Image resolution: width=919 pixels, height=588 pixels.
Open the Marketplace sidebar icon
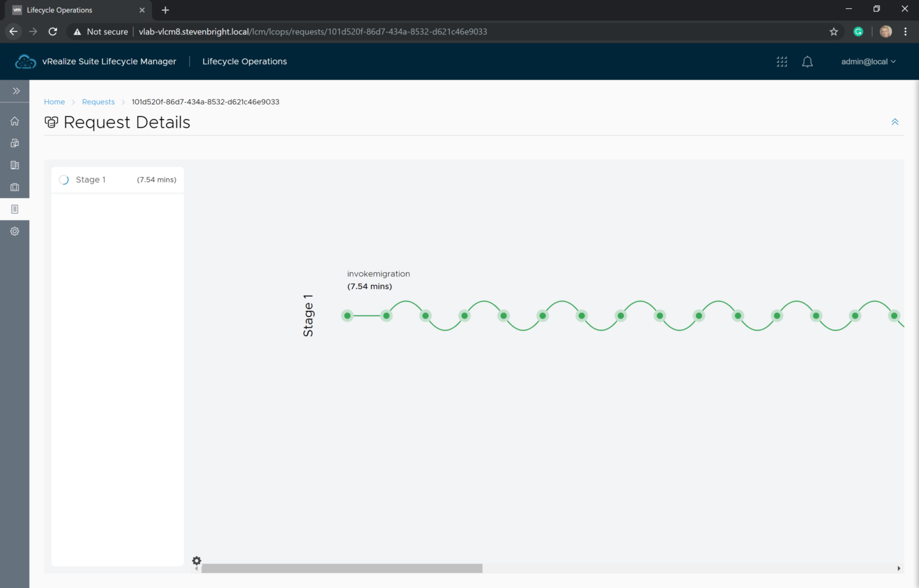tap(15, 187)
